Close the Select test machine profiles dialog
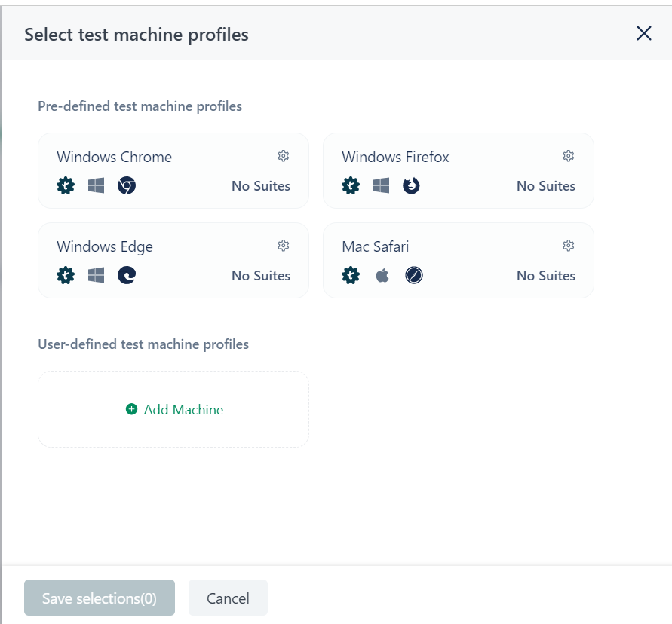The image size is (672, 624). pos(643,33)
